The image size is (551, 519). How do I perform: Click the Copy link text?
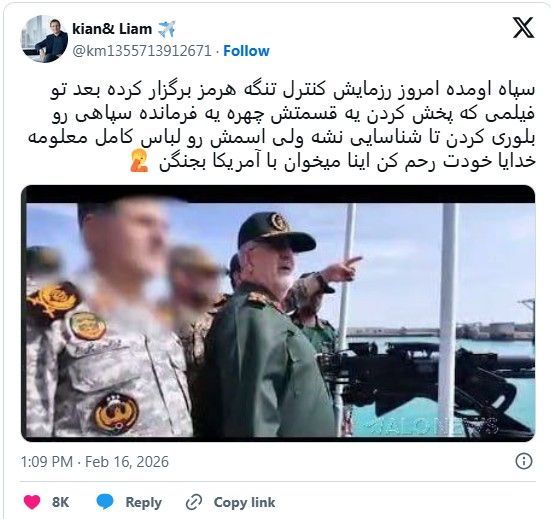tap(244, 502)
